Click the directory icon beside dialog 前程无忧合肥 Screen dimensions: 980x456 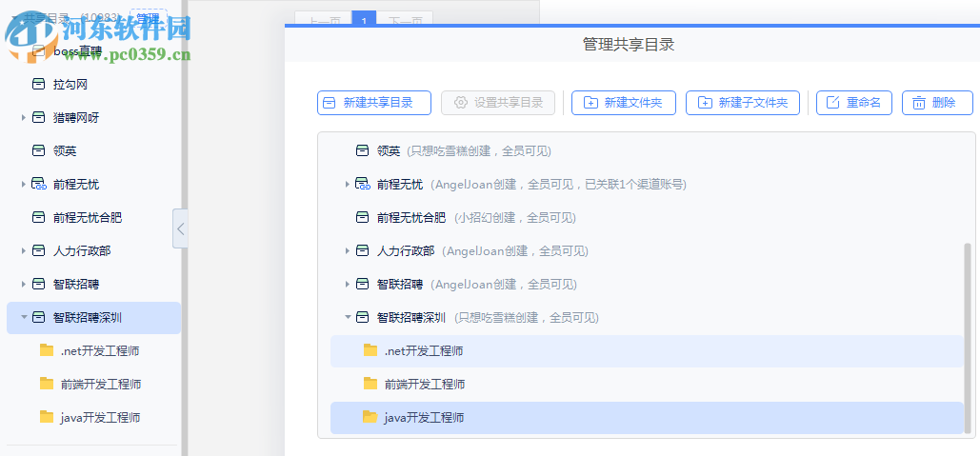click(363, 217)
